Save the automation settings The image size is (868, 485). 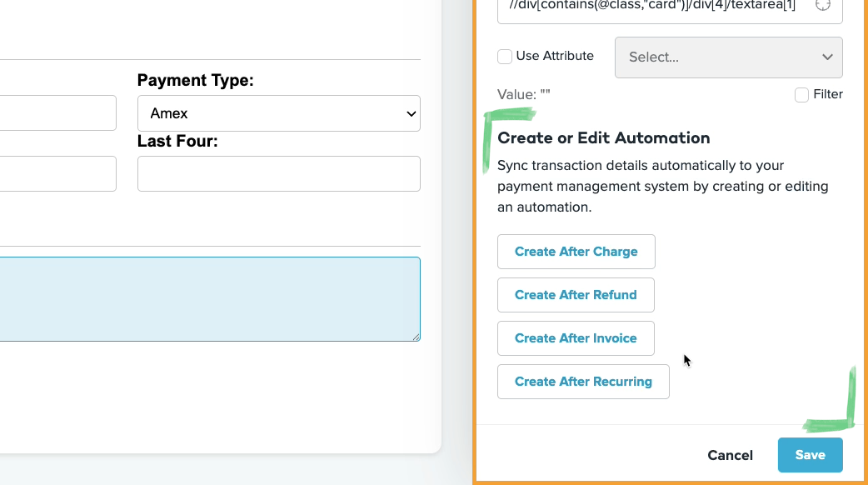pos(811,455)
